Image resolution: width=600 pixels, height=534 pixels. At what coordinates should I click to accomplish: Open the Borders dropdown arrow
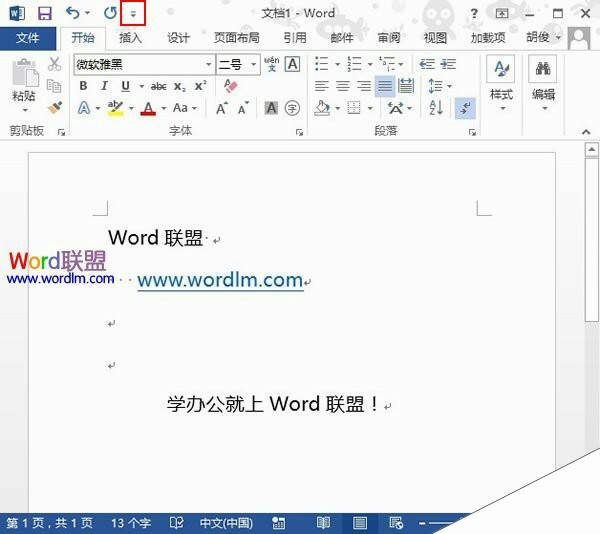coord(370,109)
